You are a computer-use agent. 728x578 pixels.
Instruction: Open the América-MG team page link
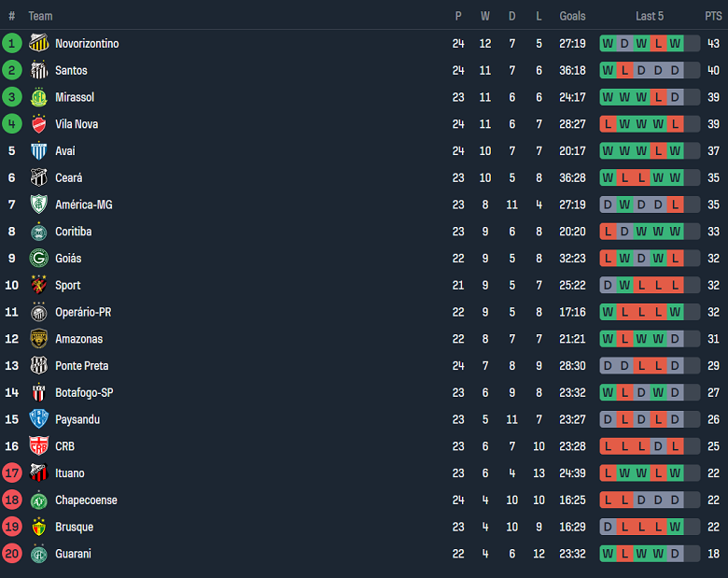pyautogui.click(x=84, y=204)
